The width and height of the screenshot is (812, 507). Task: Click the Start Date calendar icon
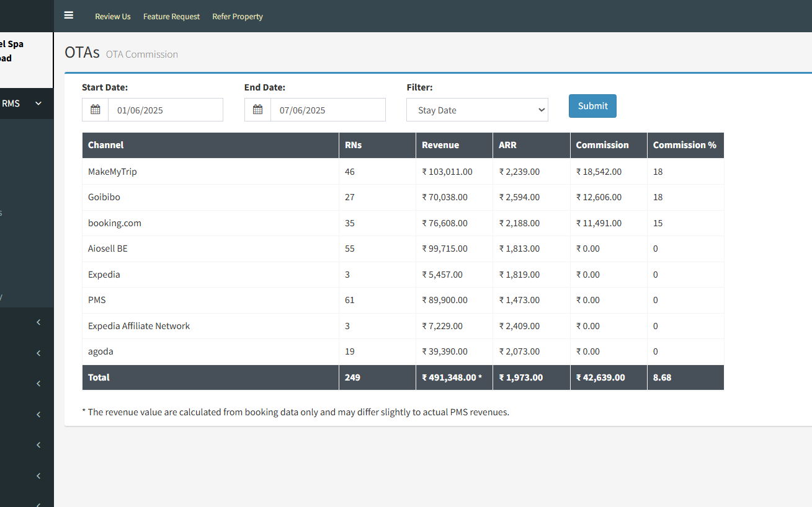[x=96, y=110]
